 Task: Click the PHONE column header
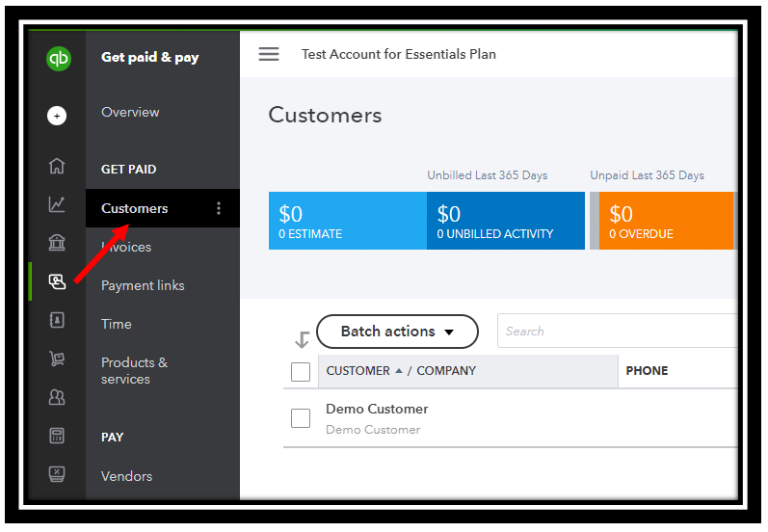[647, 371]
